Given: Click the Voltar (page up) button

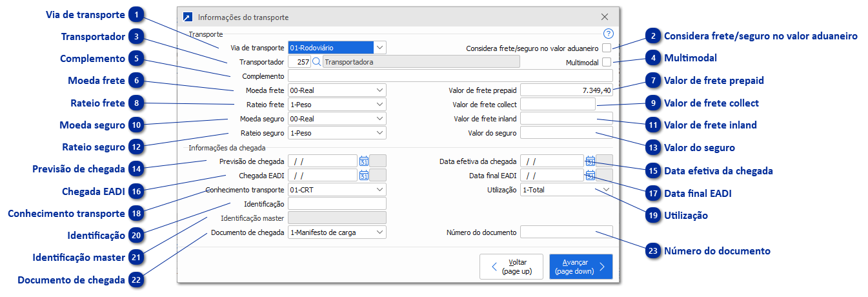Looking at the screenshot, I should click(512, 267).
